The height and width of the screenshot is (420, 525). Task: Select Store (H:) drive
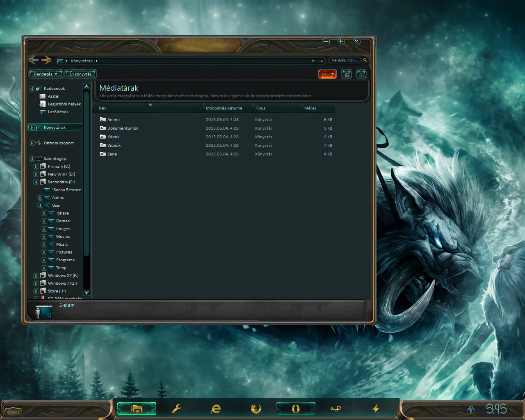57,291
